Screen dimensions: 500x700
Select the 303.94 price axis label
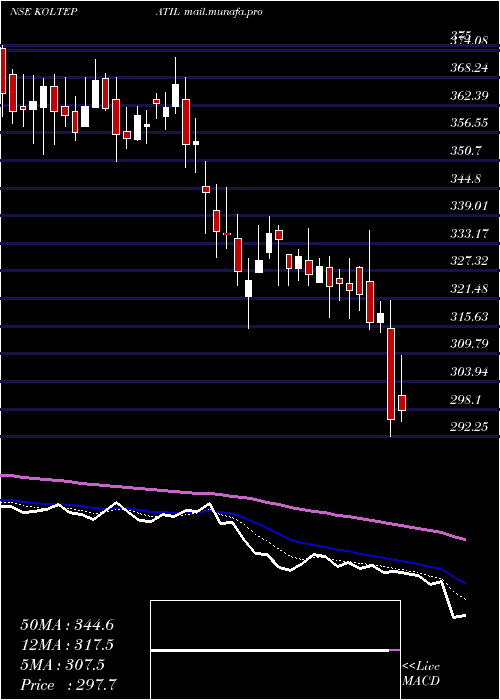point(469,371)
